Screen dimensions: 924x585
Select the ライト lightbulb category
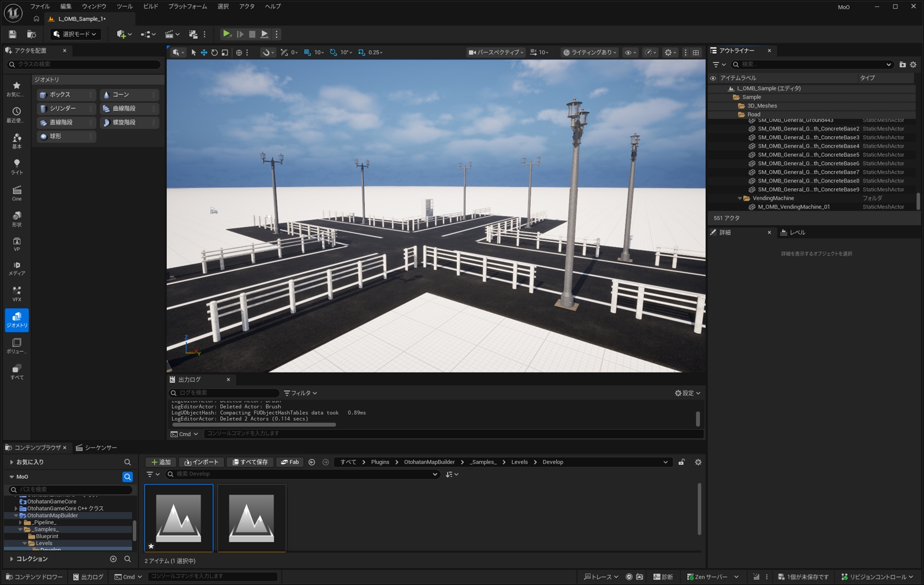pos(17,167)
